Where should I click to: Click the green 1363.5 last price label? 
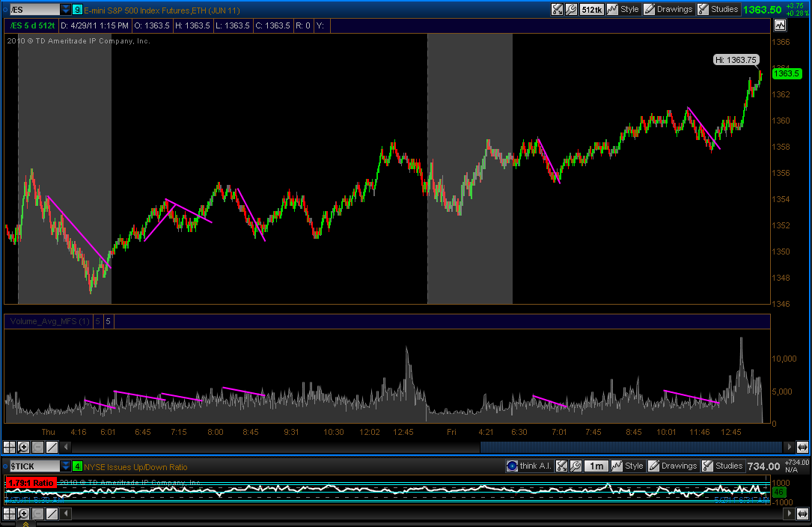(x=787, y=73)
